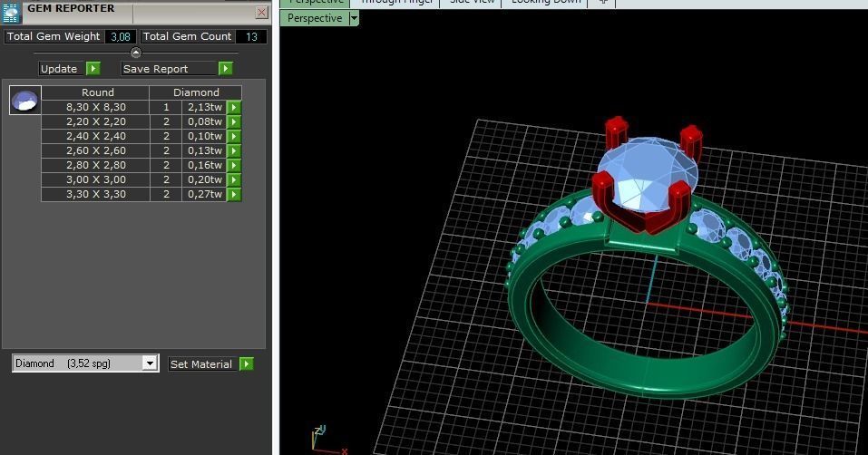Select the 2,20 X 2,20 size cell
Image resolution: width=868 pixels, height=455 pixels.
96,121
